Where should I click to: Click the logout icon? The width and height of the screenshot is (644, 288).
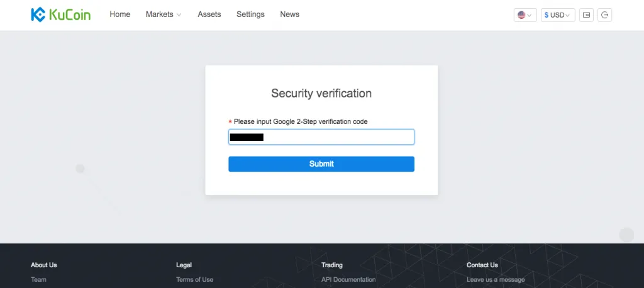coord(605,15)
